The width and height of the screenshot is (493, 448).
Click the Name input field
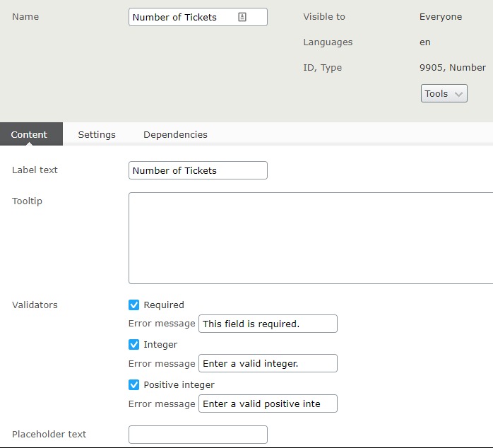coord(184,17)
